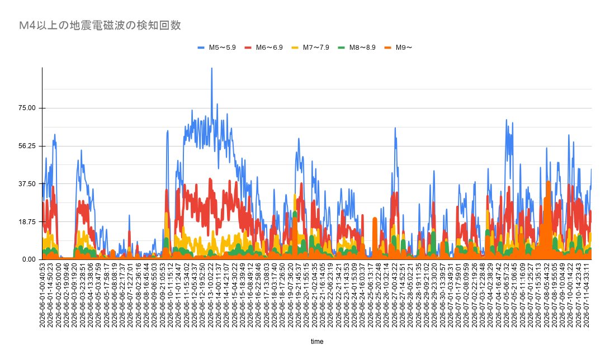This screenshot has width=610, height=364.
Task: Click x-axis label 2026-06-25-20:22:48
Action: pos(377,295)
